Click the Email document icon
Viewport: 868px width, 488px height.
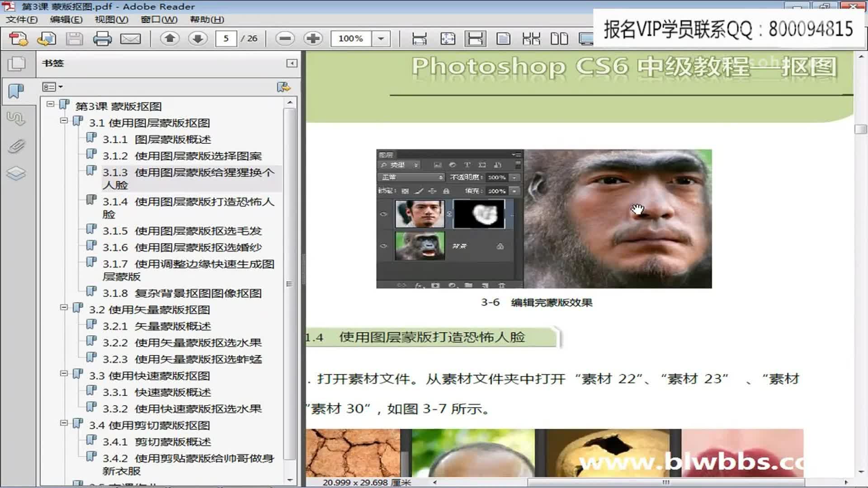point(130,38)
